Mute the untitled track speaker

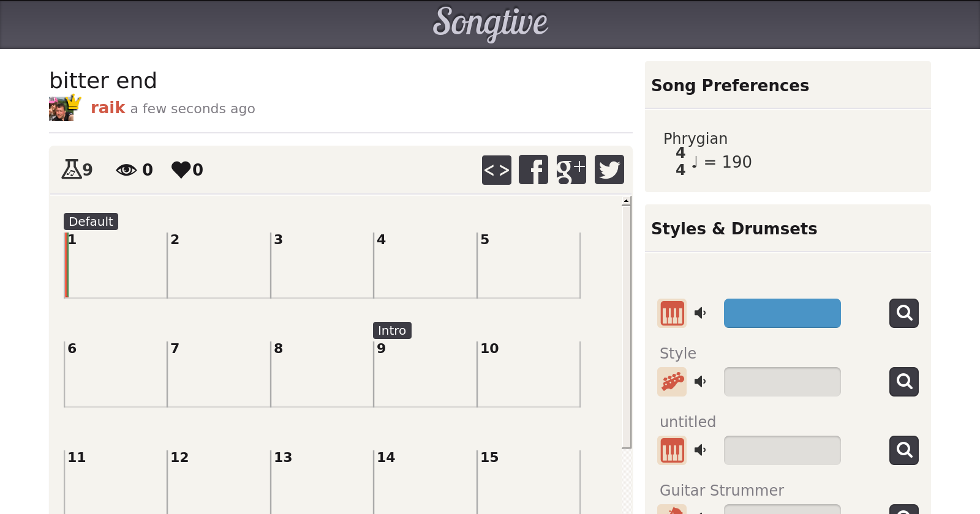(x=700, y=450)
